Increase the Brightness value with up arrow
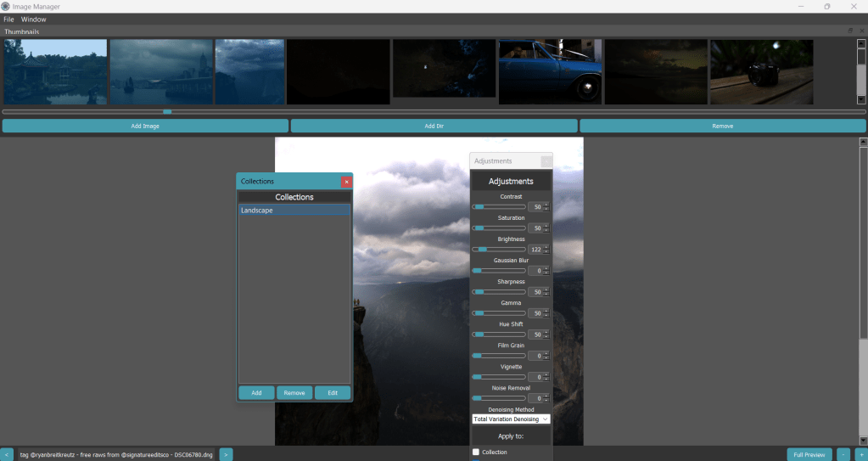This screenshot has width=868, height=461. tap(546, 247)
